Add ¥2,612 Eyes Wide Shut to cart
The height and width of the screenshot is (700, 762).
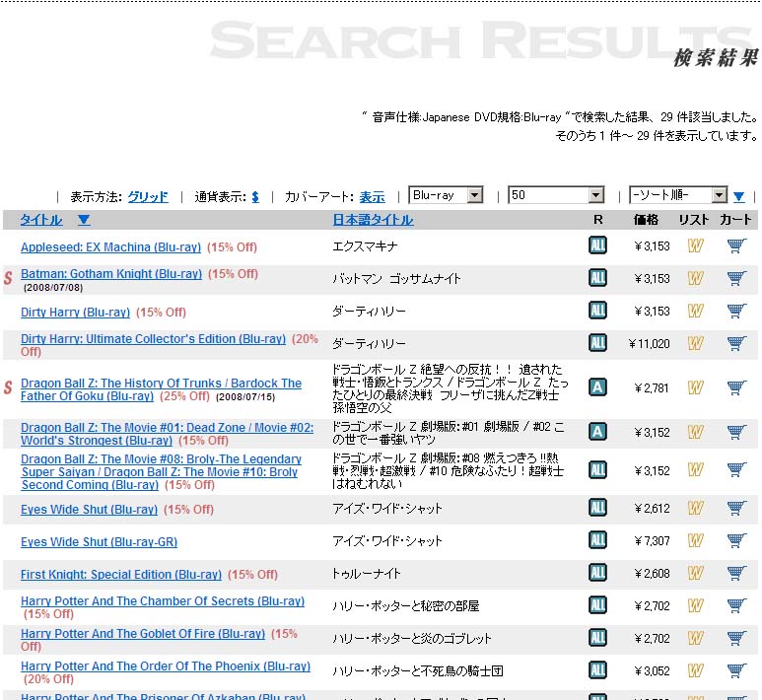pos(736,509)
